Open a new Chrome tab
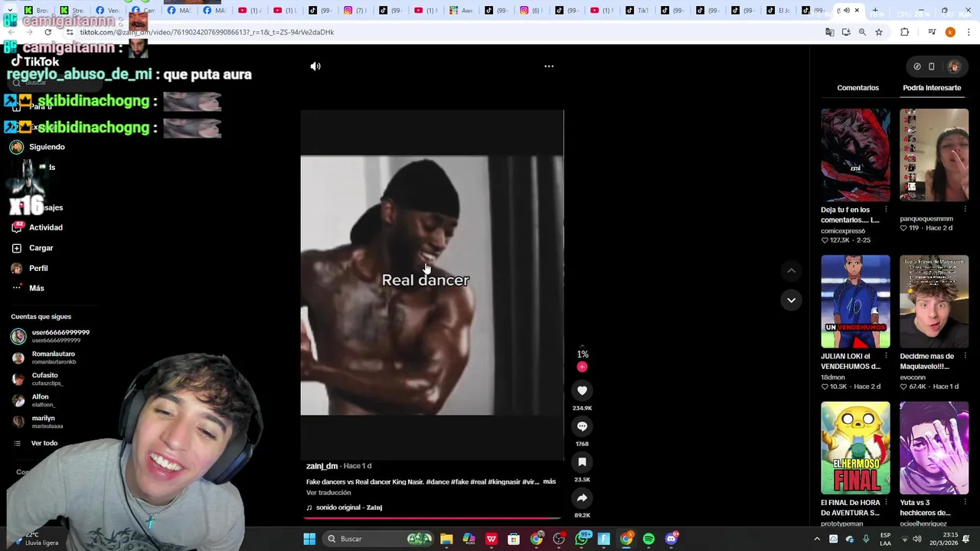The image size is (980, 551). tap(874, 11)
